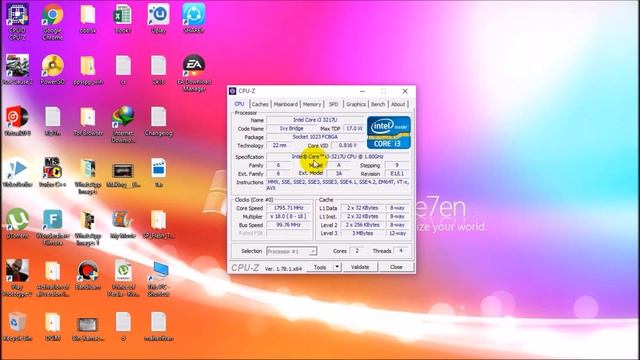Image resolution: width=640 pixels, height=360 pixels.
Task: Open the Excel spreadsheet file on the desktop
Action: click(122, 18)
